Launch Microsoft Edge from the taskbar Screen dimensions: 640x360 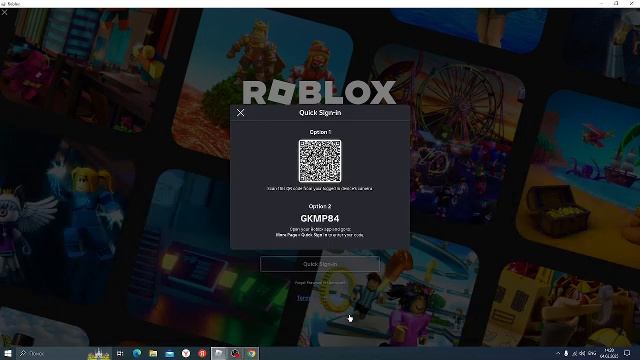[x=137, y=353]
